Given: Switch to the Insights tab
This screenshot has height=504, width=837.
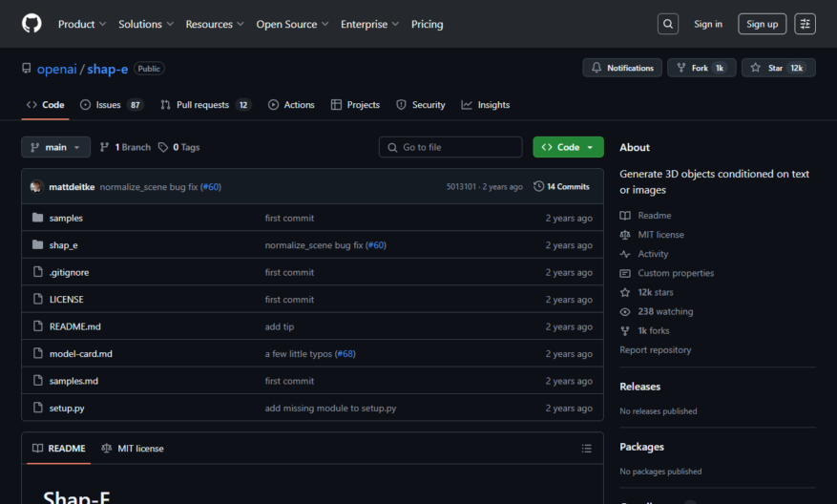Looking at the screenshot, I should point(486,105).
